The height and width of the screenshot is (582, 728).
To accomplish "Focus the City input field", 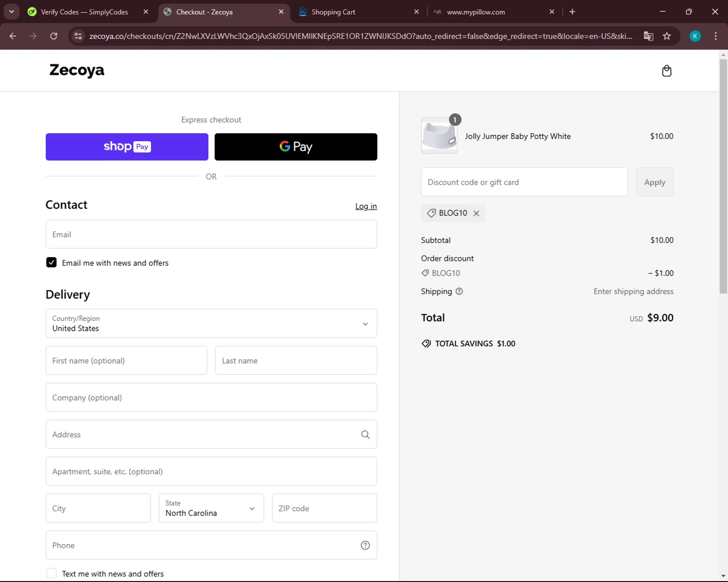I will coord(98,508).
